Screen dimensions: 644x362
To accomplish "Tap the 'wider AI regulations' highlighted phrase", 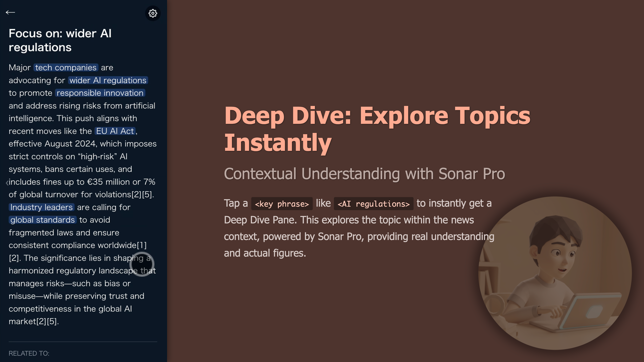I will coord(108,80).
